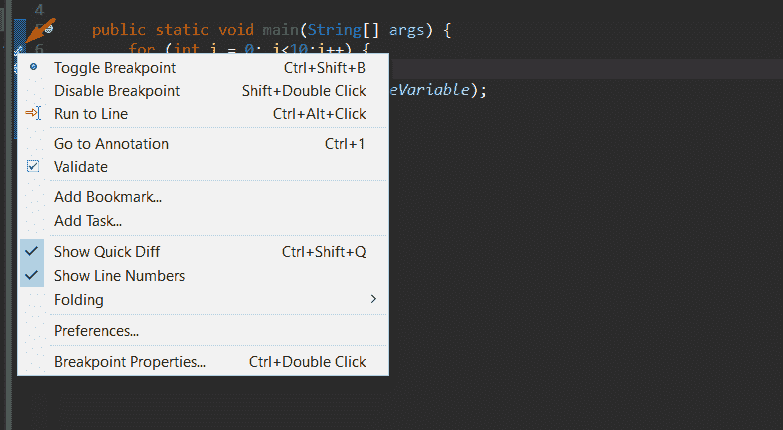Select Add Task... entry

tap(203, 220)
